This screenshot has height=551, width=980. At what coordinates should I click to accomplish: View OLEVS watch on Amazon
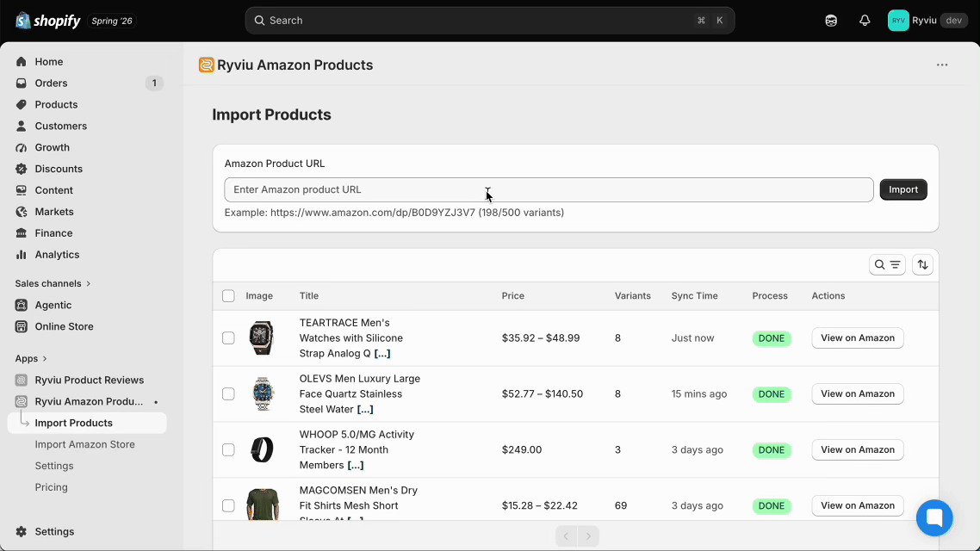[858, 393]
